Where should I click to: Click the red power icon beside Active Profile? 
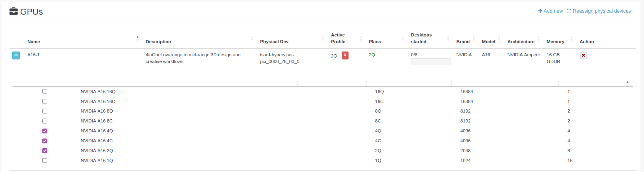[345, 55]
